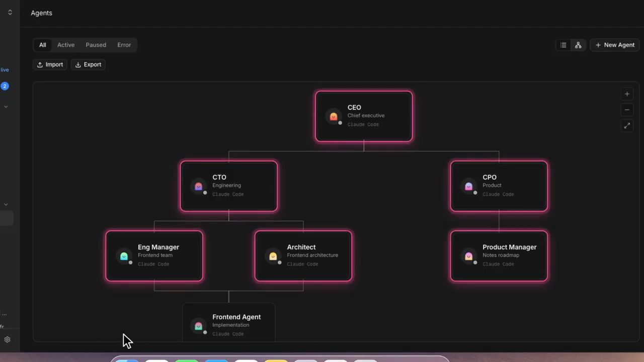Open the Product Manager avatar icon

(468, 256)
